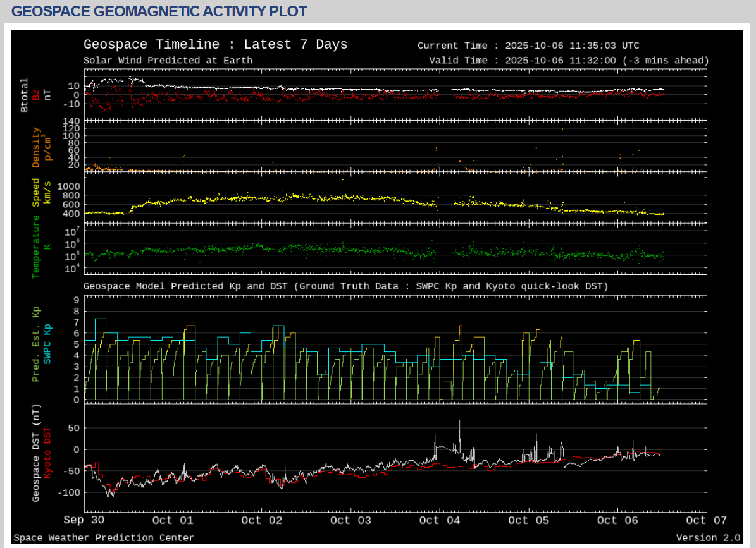This screenshot has width=756, height=548.
Task: Click the Version 2.0 label
Action: point(707,538)
